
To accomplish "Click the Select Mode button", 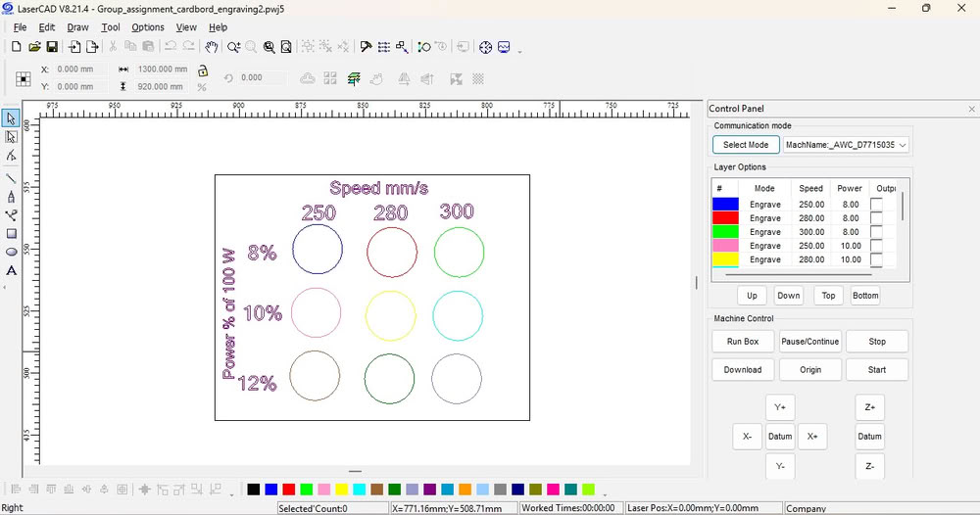I will point(746,145).
